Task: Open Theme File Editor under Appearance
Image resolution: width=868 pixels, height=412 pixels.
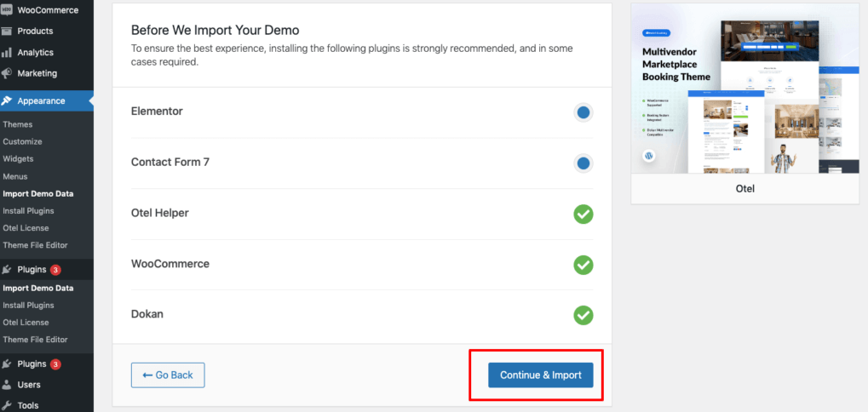Action: (x=36, y=245)
